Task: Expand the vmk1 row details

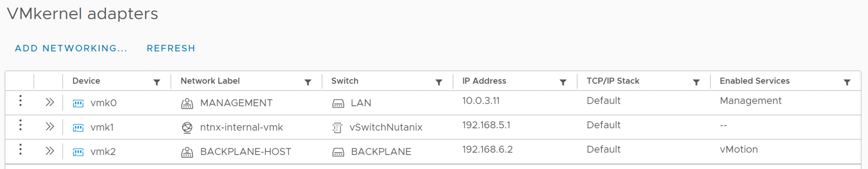Action: tap(50, 126)
